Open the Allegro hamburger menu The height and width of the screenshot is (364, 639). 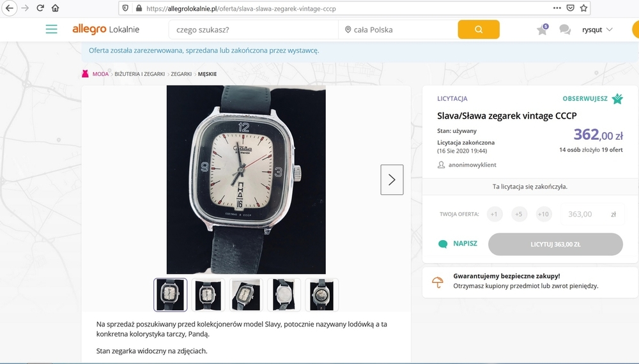[52, 29]
